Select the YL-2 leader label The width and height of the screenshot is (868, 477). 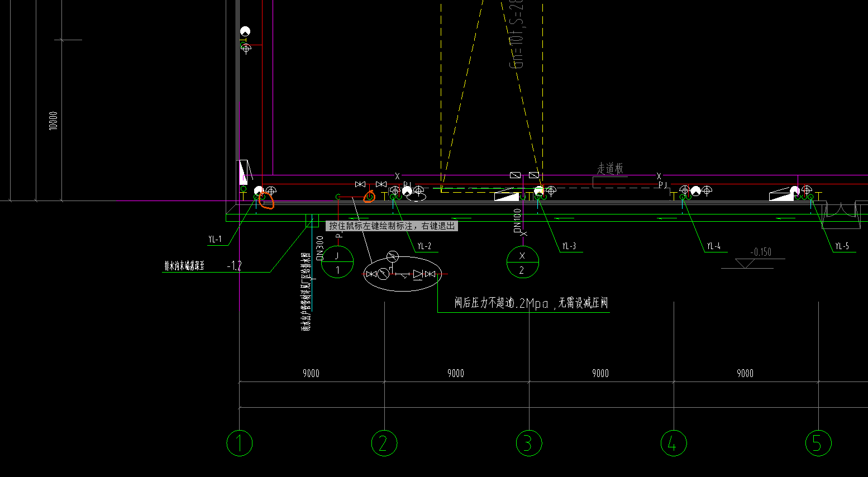[425, 246]
